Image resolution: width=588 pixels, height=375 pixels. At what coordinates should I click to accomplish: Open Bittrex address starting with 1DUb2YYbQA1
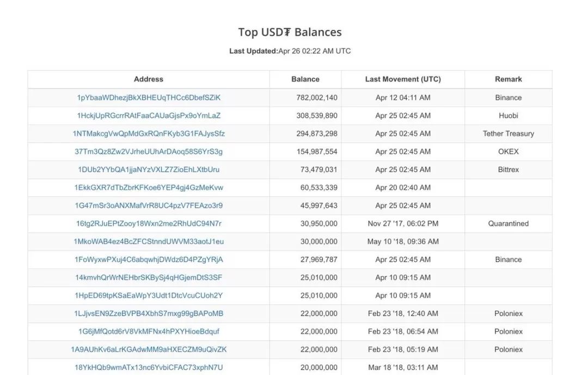(x=149, y=170)
